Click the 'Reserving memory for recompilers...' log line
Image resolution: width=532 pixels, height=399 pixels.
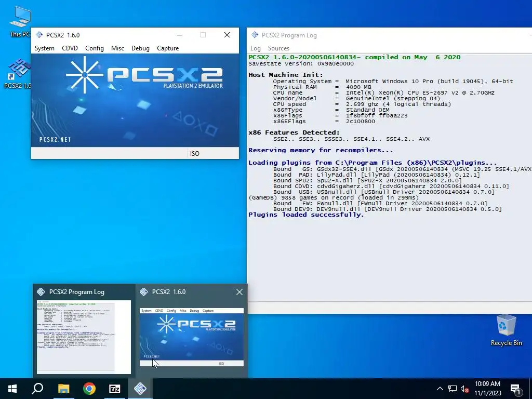321,150
